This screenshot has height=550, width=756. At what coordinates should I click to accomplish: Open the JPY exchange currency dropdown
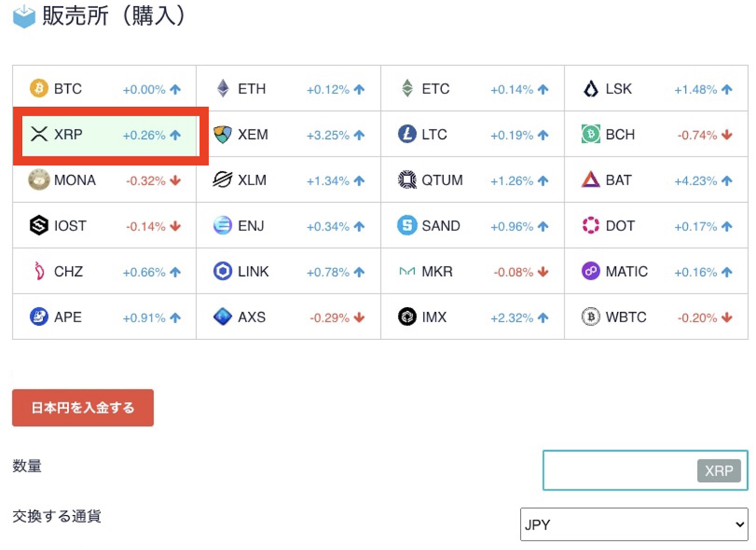634,524
